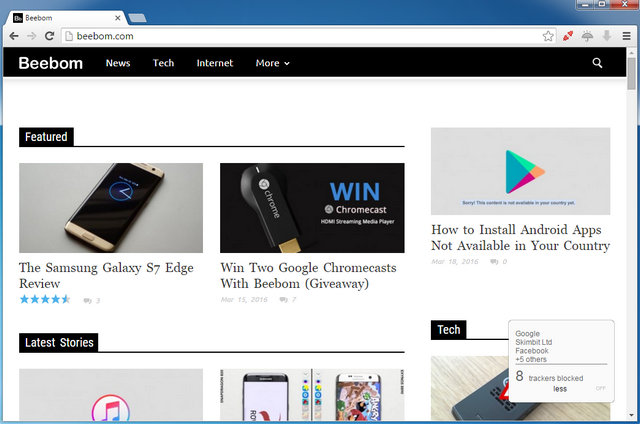The height and width of the screenshot is (424, 640).
Task: Click the Latest Stories section heading
Action: point(59,342)
